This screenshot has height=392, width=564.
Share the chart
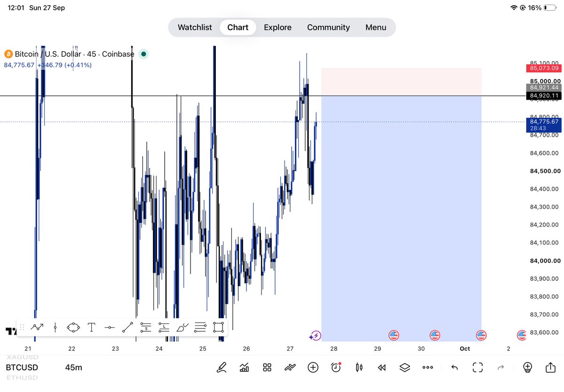550,367
